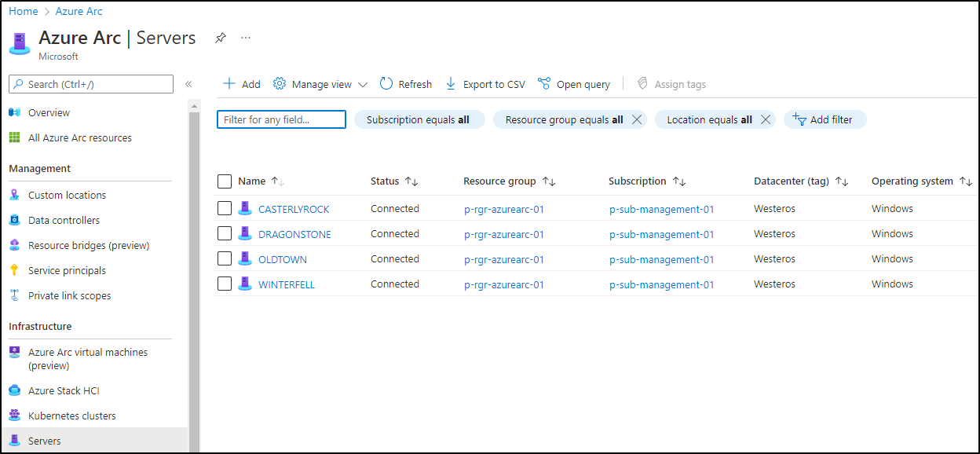Sort by the Datacenter (tag) column arrows
Image resolution: width=980 pixels, height=454 pixels.
842,181
